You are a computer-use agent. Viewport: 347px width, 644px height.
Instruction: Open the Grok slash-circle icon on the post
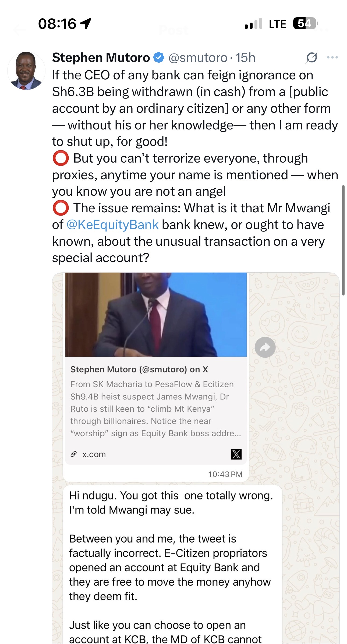312,57
